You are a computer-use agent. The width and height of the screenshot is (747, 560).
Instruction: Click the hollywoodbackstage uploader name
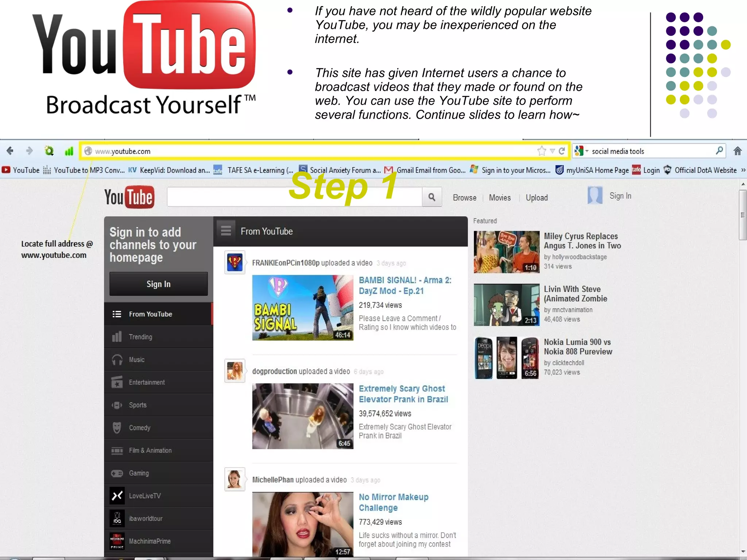(x=579, y=257)
